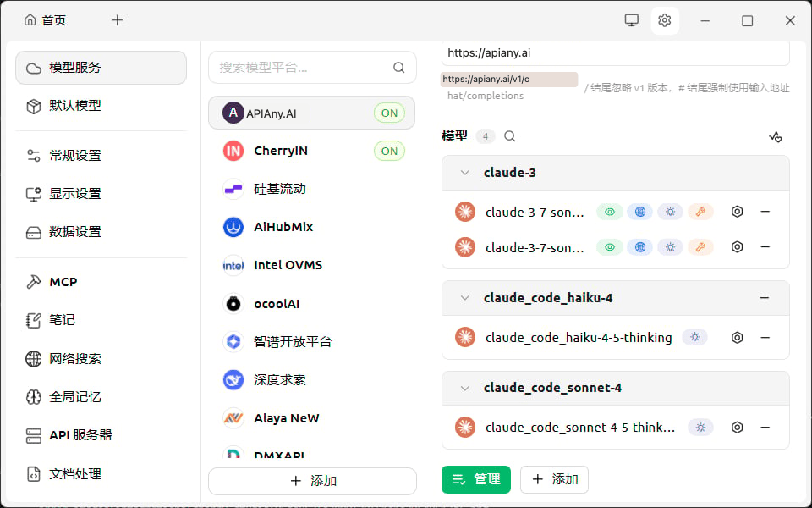Select the Alaya NeW provider
This screenshot has height=508, width=812.
tap(312, 418)
